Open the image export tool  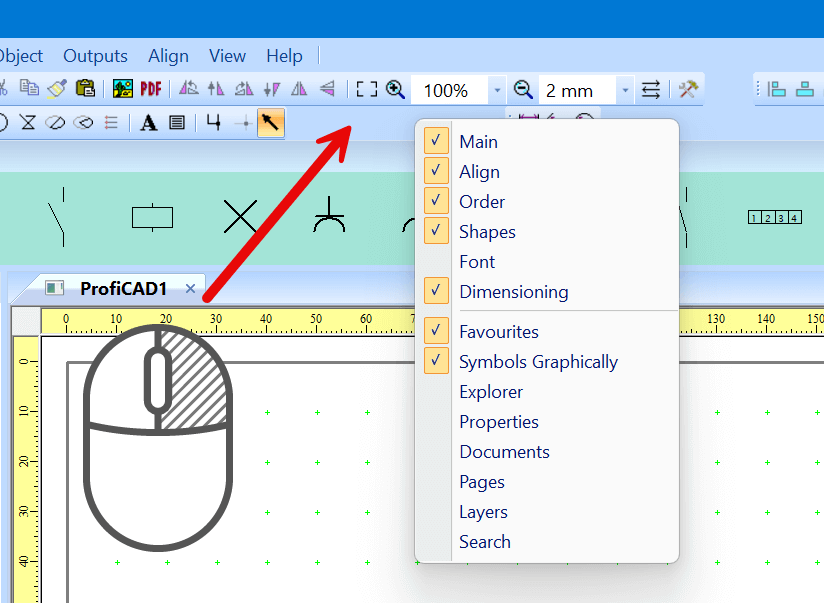click(x=122, y=89)
